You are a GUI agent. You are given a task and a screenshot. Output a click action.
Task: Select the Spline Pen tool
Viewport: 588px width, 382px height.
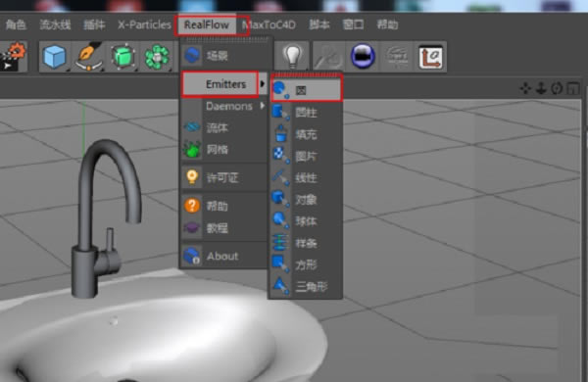click(x=88, y=57)
